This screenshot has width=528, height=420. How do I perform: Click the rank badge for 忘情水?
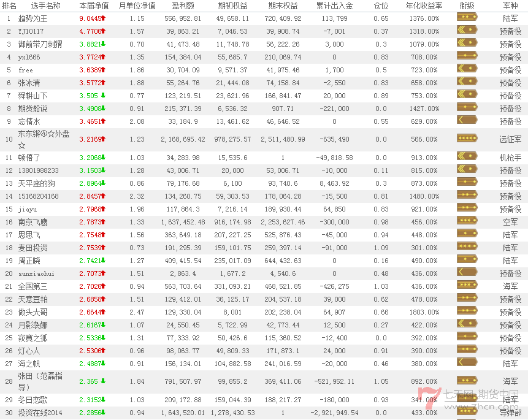(467, 120)
